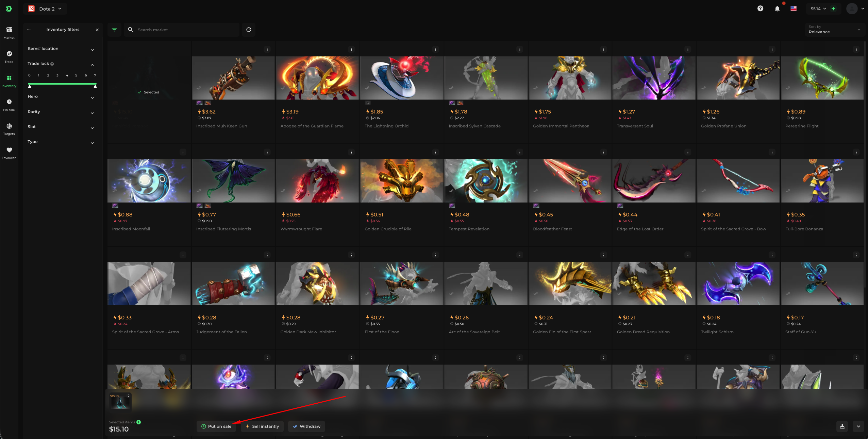Open the $5.14 balance dropdown
Image resolution: width=868 pixels, height=439 pixels.
click(818, 9)
